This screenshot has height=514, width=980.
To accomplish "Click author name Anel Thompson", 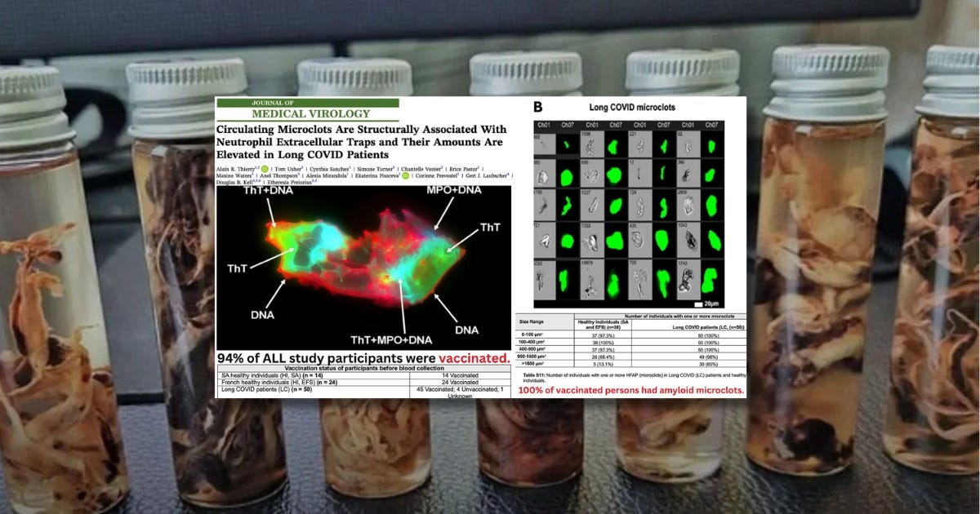I will (280, 175).
